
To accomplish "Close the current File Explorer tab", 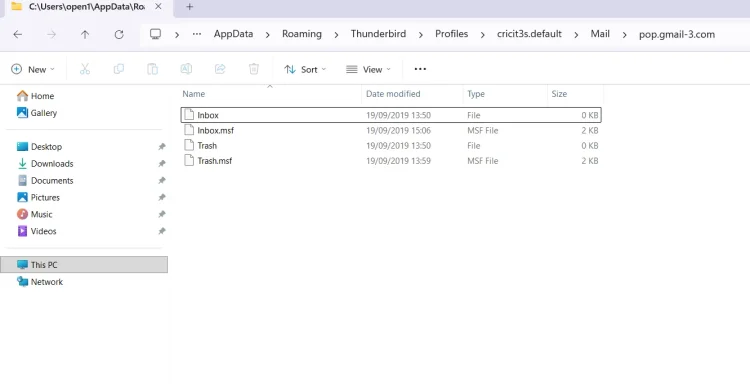I will [158, 7].
